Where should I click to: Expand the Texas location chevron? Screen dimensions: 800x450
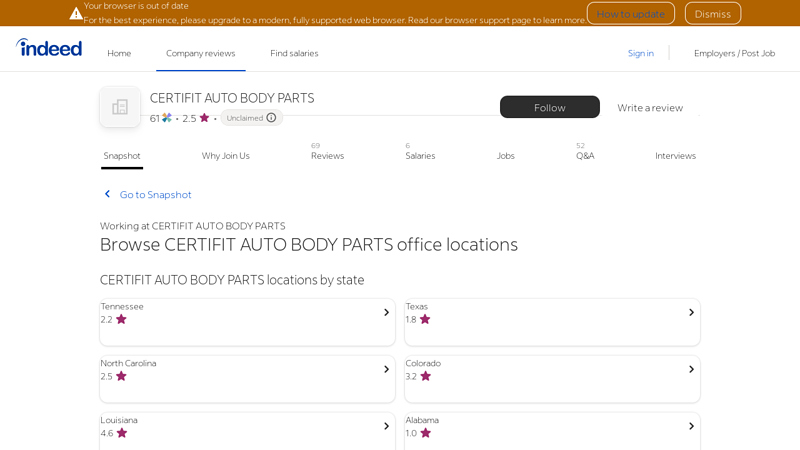coord(691,312)
